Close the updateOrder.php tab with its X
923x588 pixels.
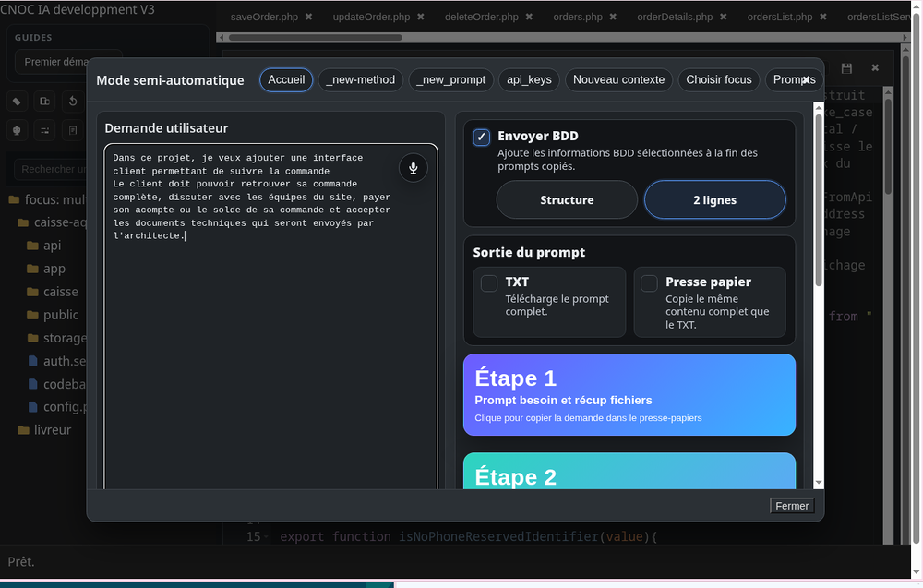point(420,17)
